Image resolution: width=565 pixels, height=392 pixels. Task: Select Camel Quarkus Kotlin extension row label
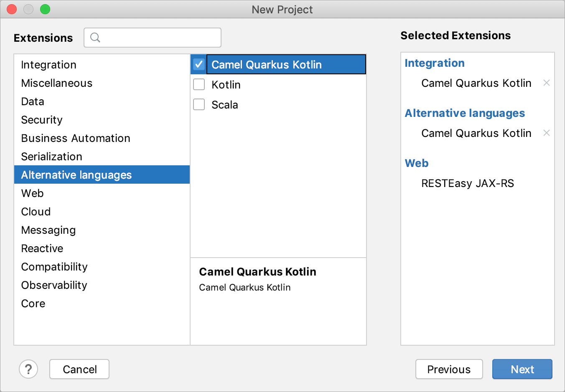[x=267, y=65]
